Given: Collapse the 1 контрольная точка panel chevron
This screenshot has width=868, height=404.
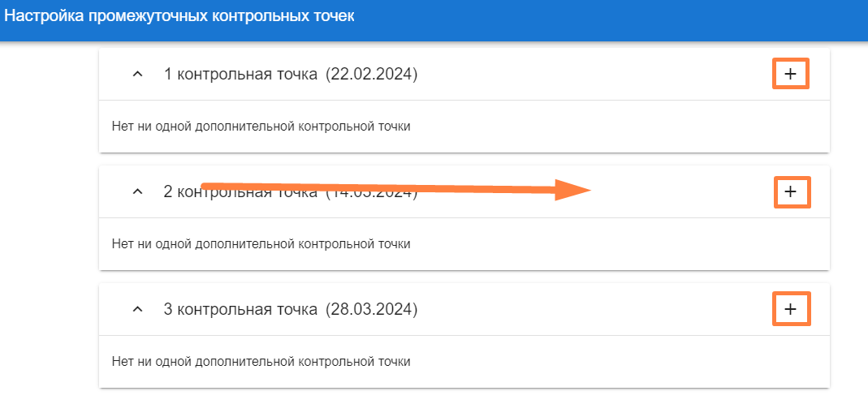Looking at the screenshot, I should (x=137, y=75).
